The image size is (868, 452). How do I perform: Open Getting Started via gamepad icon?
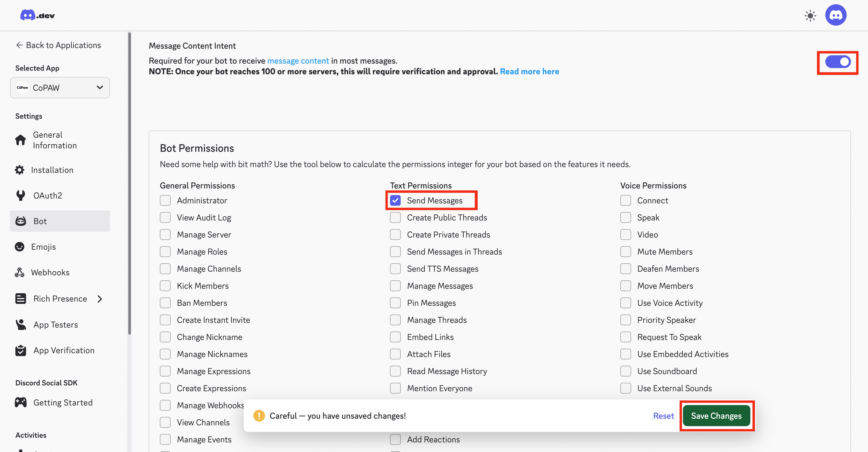(x=20, y=402)
